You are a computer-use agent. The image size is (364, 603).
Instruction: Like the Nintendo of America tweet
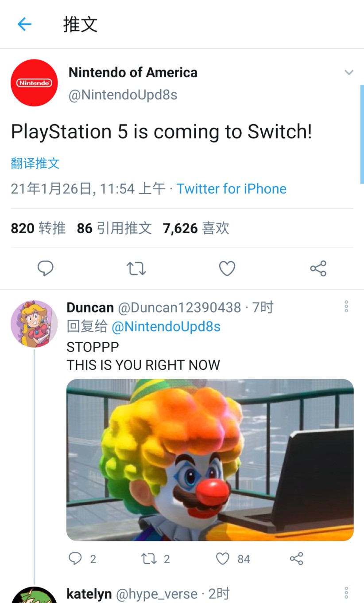pyautogui.click(x=227, y=269)
